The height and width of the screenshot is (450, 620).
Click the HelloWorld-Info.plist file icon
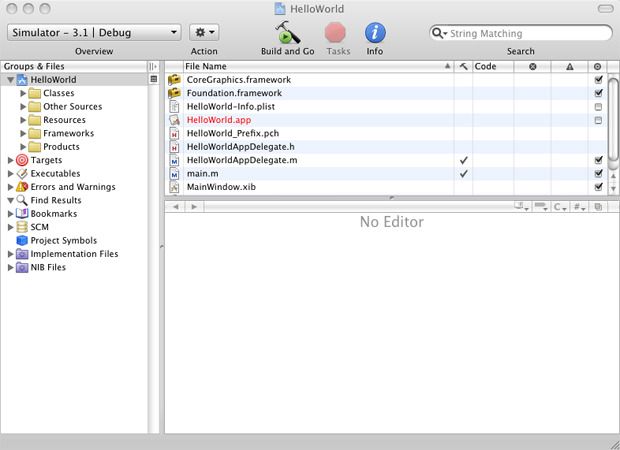(174, 107)
